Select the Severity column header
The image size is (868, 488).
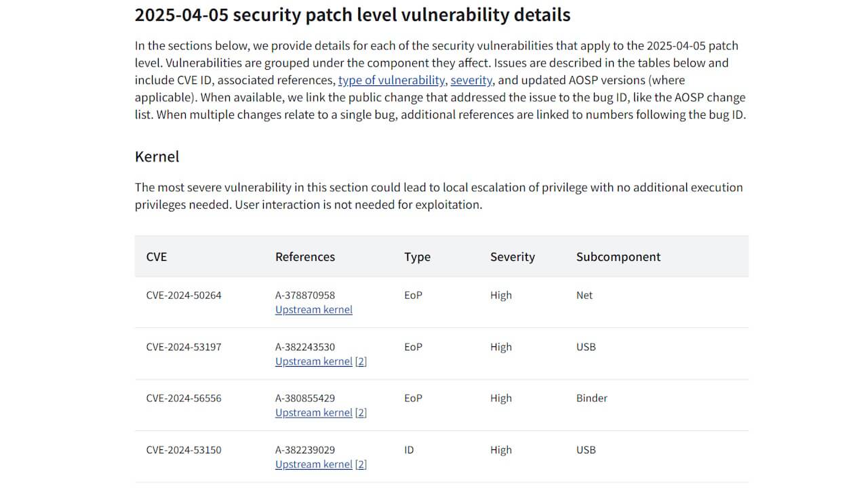coord(513,257)
